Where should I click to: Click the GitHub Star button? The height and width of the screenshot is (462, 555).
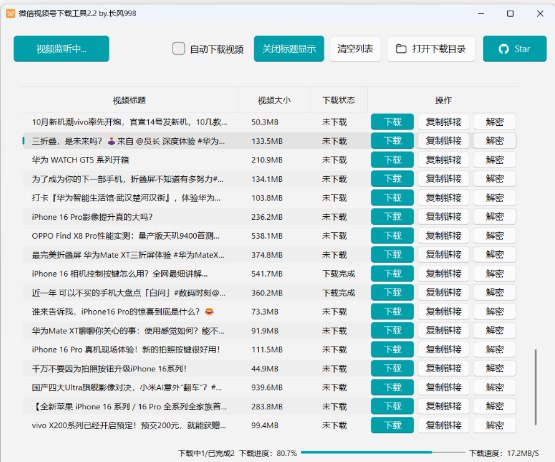[514, 49]
